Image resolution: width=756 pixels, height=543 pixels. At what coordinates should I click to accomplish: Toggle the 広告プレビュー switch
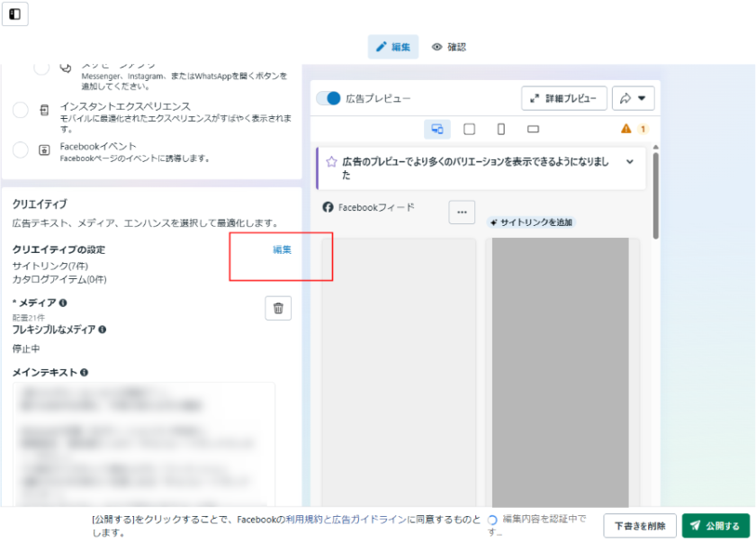[329, 98]
